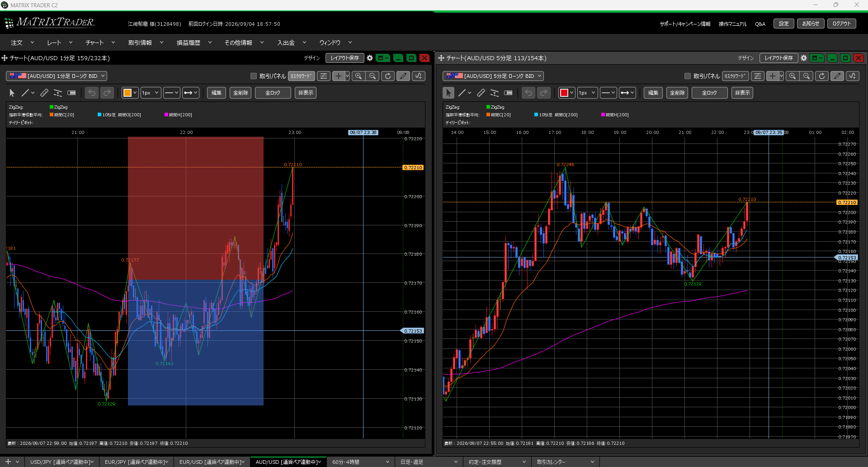Open the レート menu
Viewport: 868px width, 467px height.
coord(60,43)
